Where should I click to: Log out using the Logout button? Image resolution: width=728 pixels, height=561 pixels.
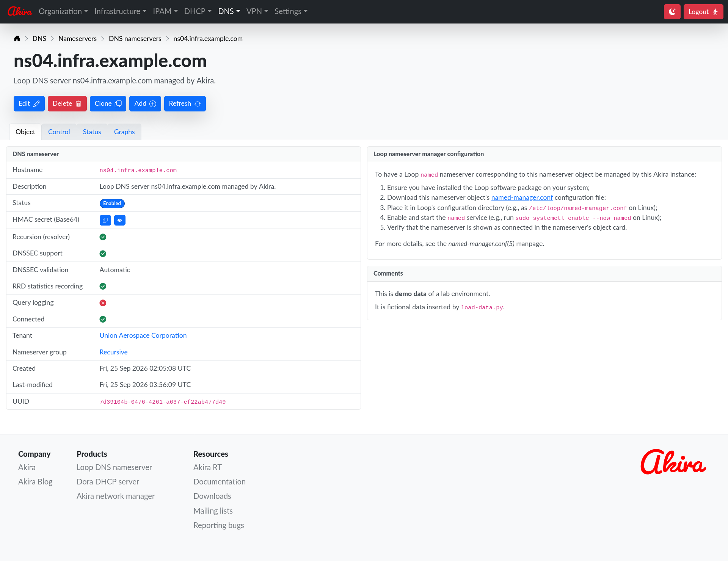pos(703,12)
